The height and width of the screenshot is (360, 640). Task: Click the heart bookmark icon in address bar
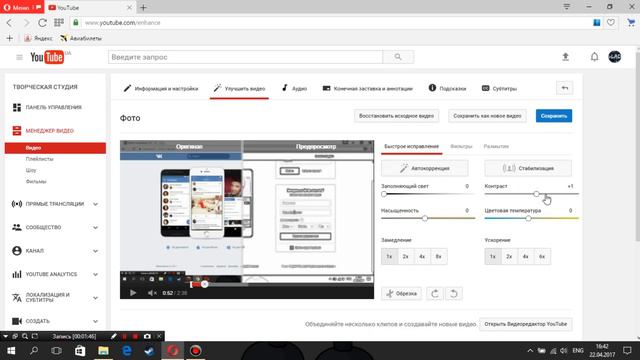pyautogui.click(x=611, y=22)
